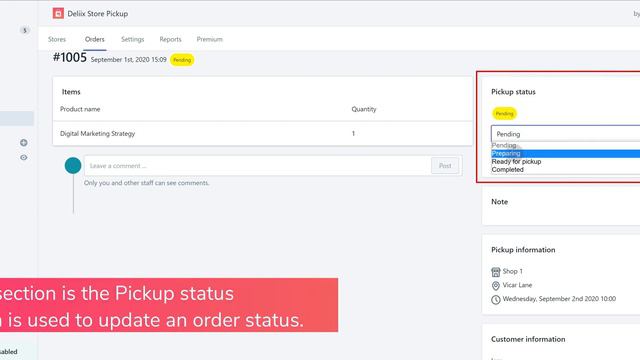640x360 pixels.
Task: Click the Pickup information heading
Action: point(523,250)
